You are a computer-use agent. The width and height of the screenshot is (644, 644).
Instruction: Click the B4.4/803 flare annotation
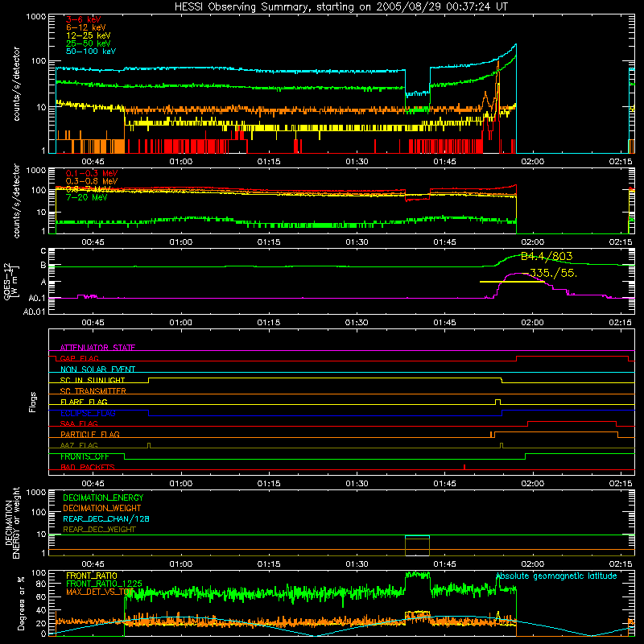(547, 256)
